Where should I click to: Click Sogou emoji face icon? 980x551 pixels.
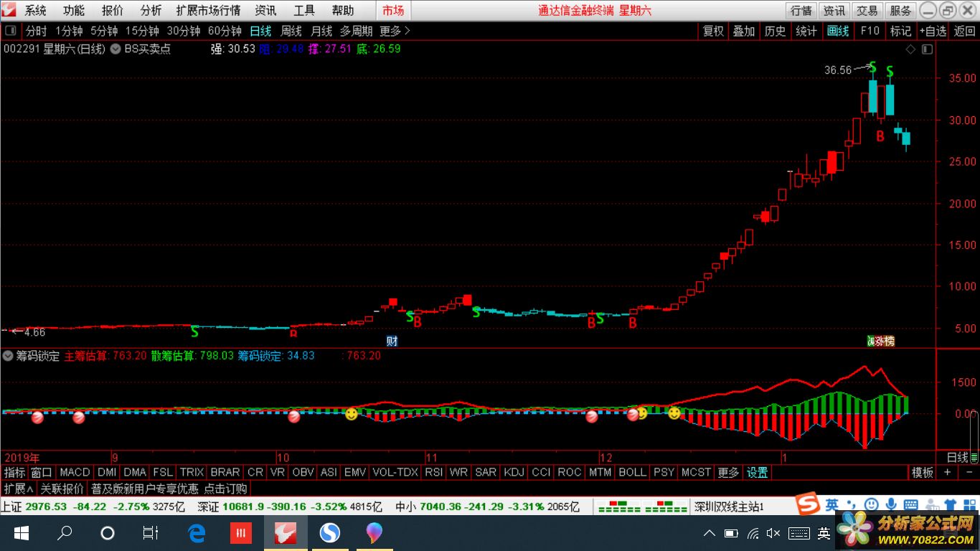pos(871,504)
